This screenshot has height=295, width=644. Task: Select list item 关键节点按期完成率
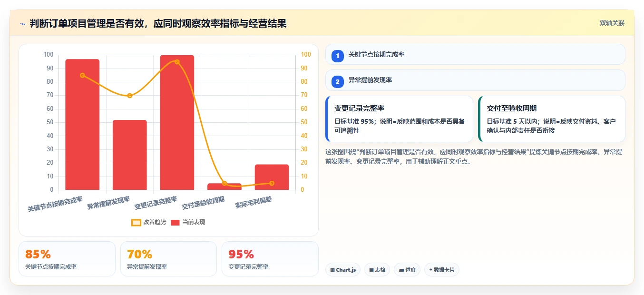pos(475,54)
